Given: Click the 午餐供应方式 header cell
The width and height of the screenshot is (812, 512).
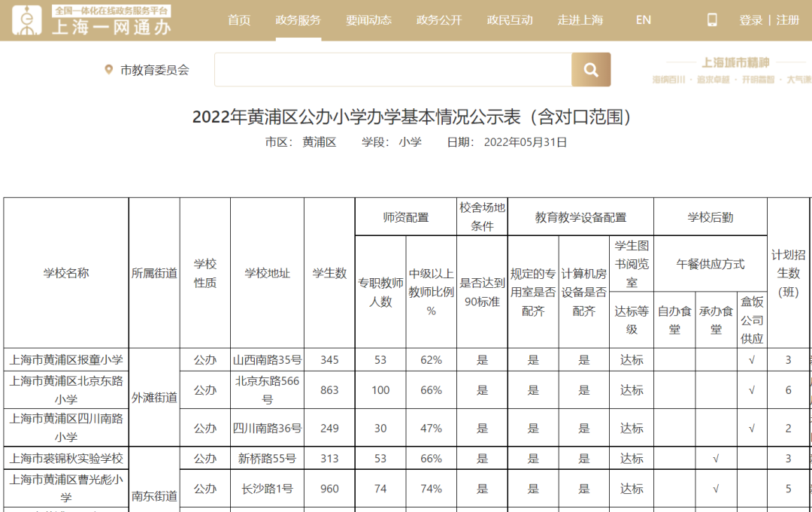Looking at the screenshot, I should point(710,264).
